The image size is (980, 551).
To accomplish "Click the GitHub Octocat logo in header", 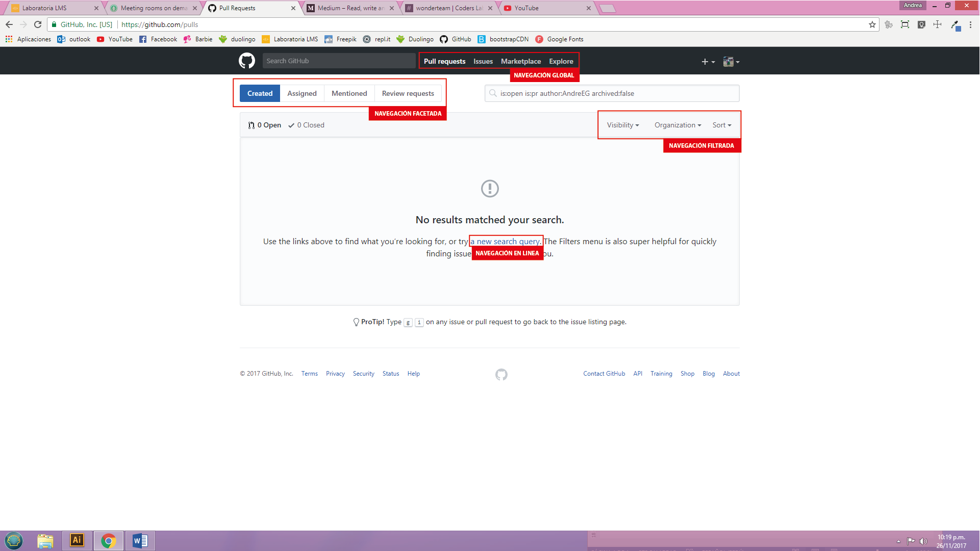I will [247, 61].
